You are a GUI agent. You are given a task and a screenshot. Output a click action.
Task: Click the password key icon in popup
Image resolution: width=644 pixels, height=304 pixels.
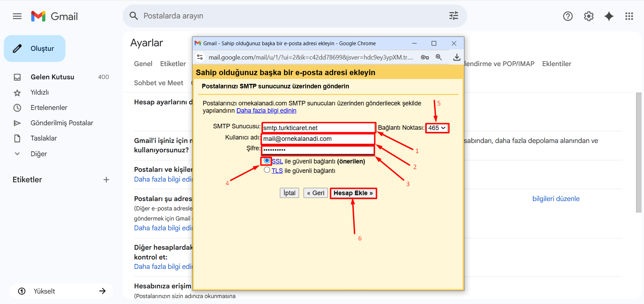click(x=425, y=57)
